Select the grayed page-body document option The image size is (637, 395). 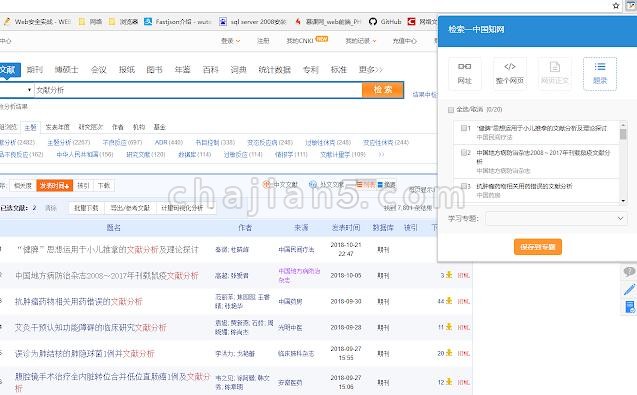[555, 74]
